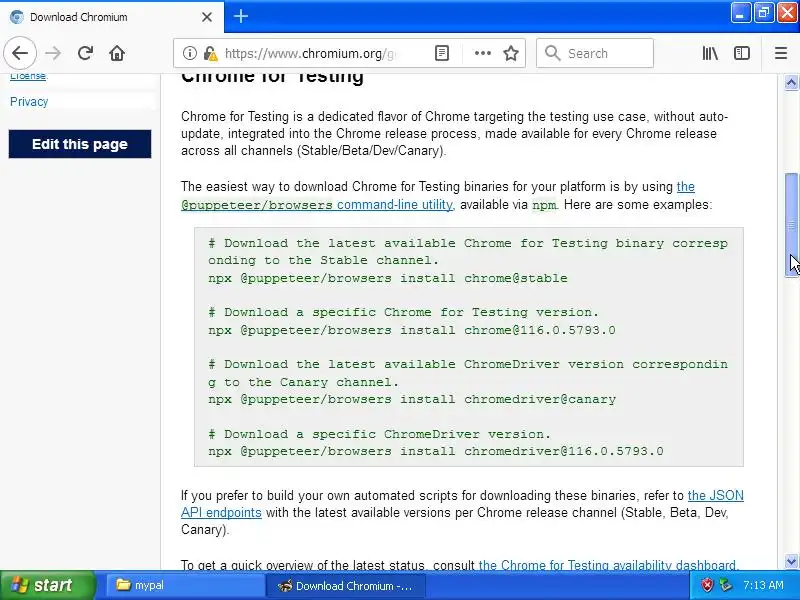Toggle the sidebars panel button

[x=741, y=53]
